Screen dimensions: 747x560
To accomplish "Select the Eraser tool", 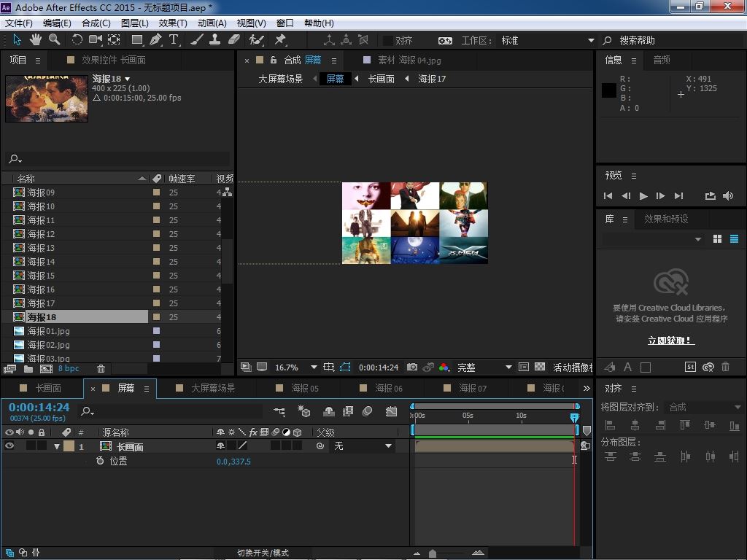I will 234,39.
